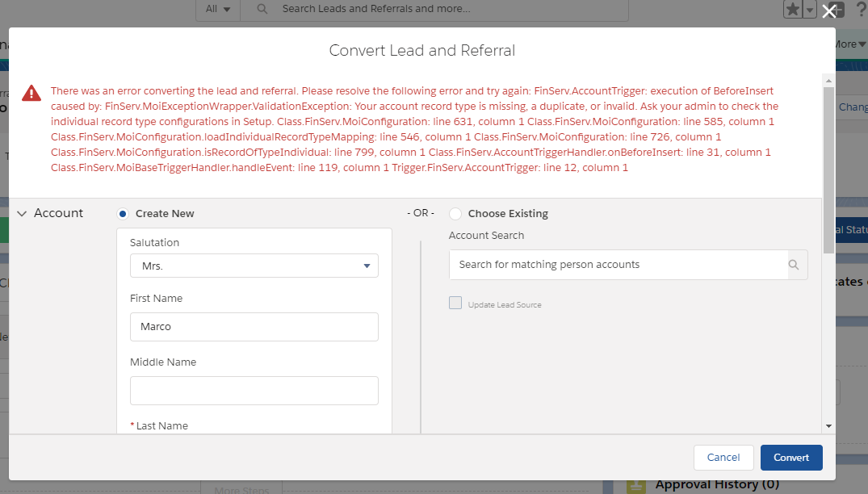Image resolution: width=868 pixels, height=494 pixels.
Task: Open the favorites list dropdown arrow
Action: tap(811, 9)
